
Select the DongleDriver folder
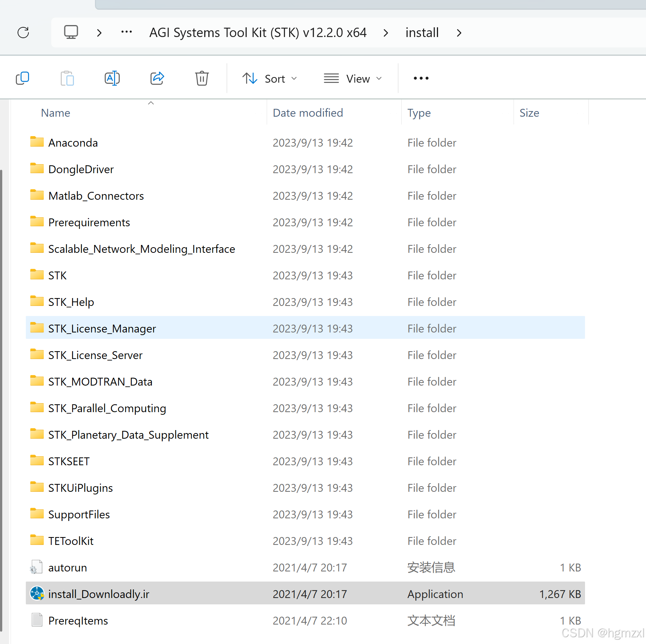[x=305, y=169]
